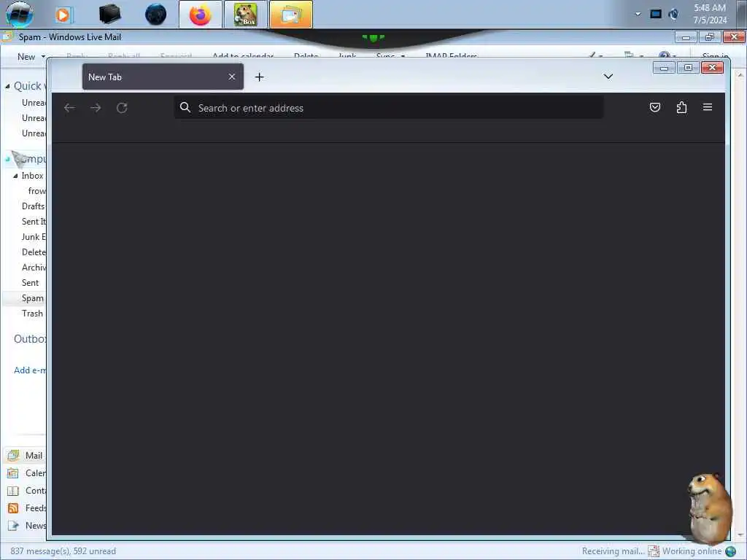Image resolution: width=747 pixels, height=560 pixels.
Task: Open the display tray icon
Action: click(656, 15)
